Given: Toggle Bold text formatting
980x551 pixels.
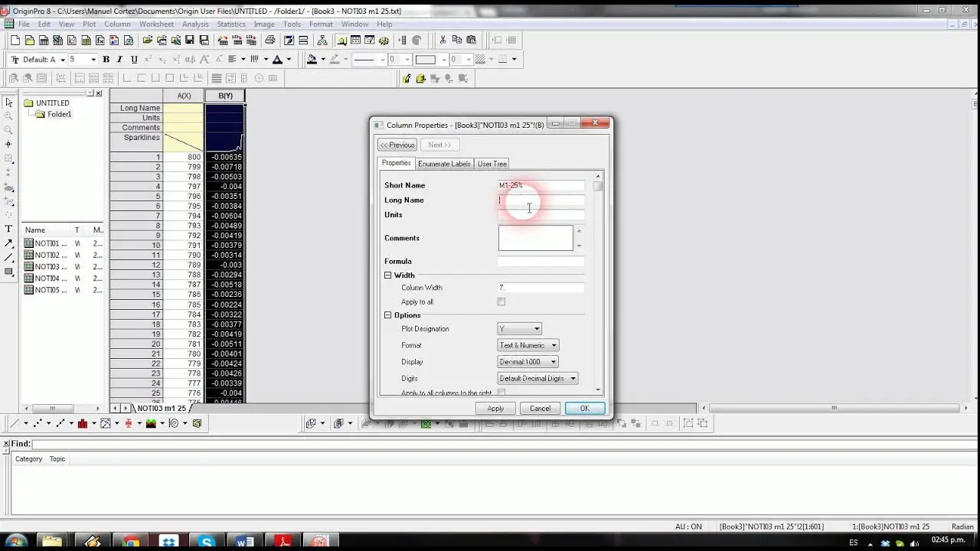Looking at the screenshot, I should pos(106,60).
